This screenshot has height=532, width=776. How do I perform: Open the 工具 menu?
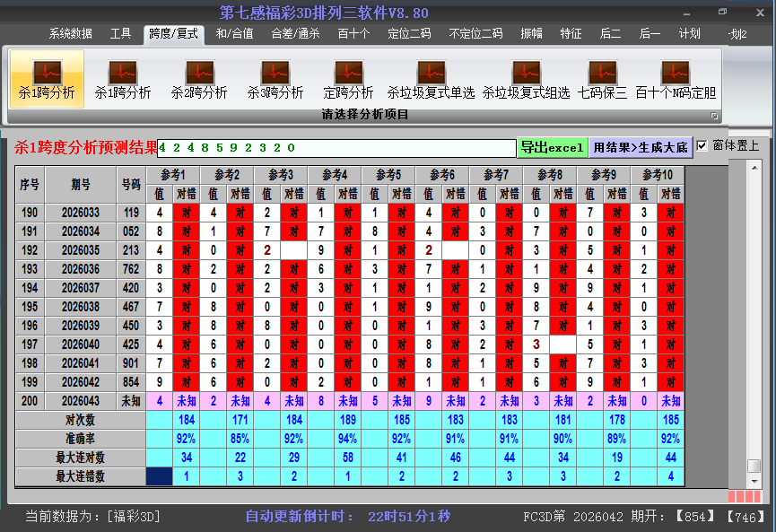(119, 34)
